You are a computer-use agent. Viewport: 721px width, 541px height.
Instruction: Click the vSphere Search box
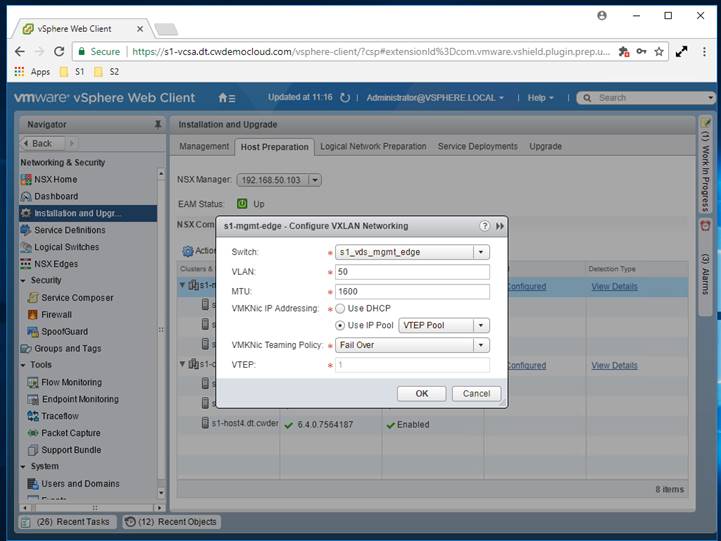[646, 98]
